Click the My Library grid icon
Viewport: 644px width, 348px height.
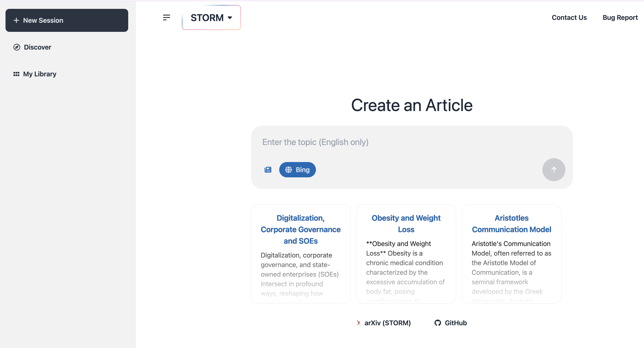click(x=16, y=74)
